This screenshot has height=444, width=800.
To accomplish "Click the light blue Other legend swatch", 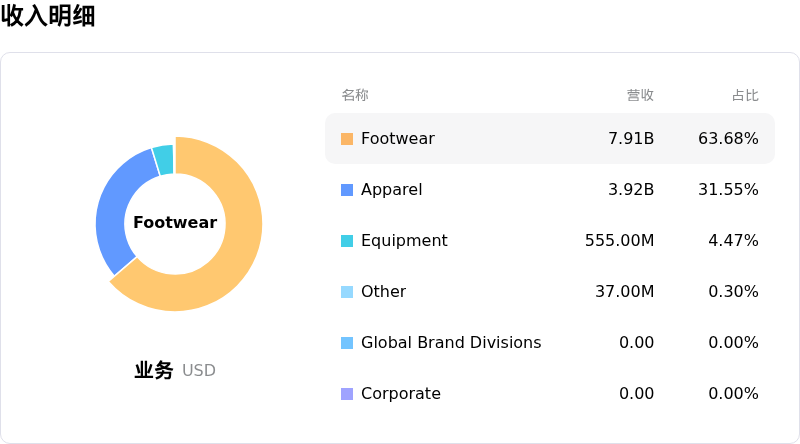I will pyautogui.click(x=347, y=292).
